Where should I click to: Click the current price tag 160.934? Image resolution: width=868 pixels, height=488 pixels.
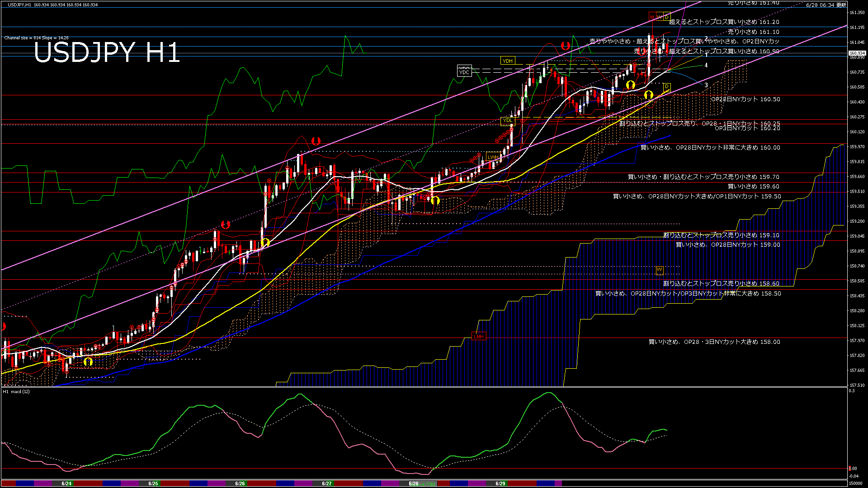coord(857,53)
